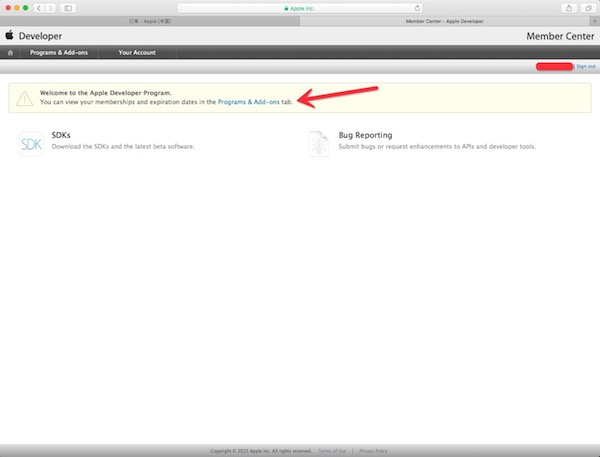
Task: Go to the Member Center home icon
Action: (11, 51)
